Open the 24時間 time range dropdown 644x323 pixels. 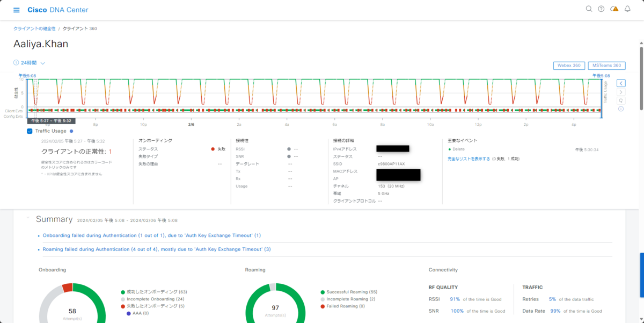click(x=33, y=63)
